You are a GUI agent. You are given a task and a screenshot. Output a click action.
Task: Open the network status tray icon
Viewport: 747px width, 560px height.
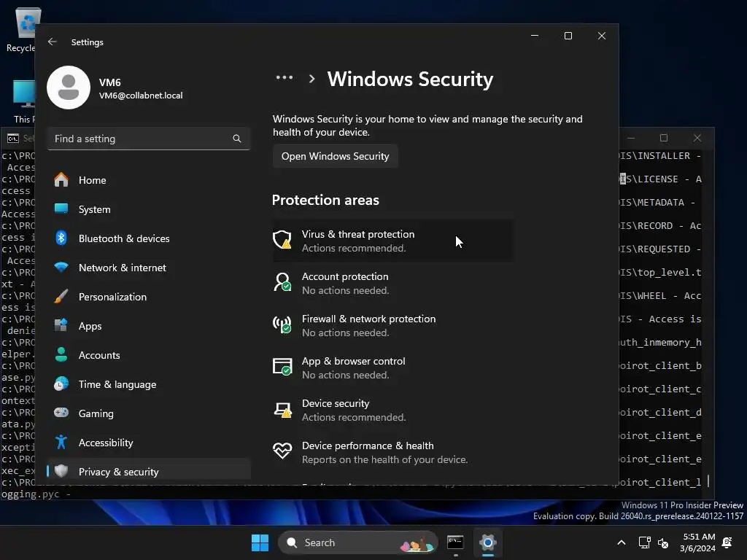point(644,542)
